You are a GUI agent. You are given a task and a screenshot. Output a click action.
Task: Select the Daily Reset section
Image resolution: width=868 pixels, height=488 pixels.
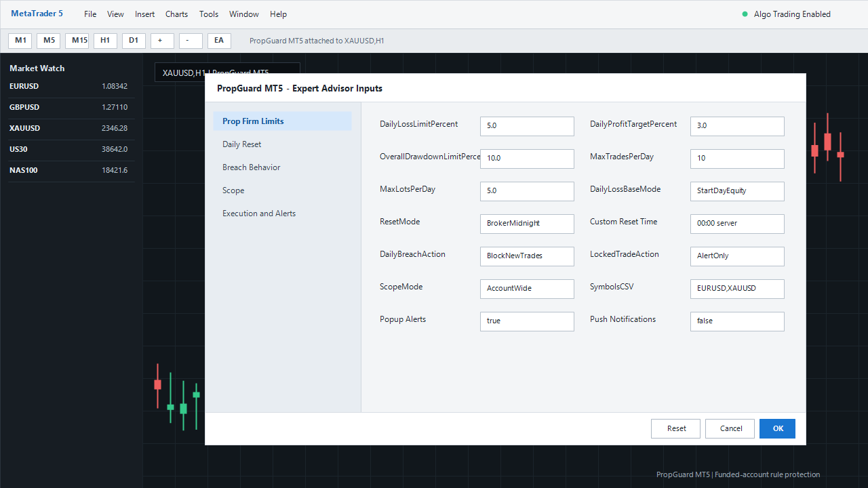[x=282, y=144]
